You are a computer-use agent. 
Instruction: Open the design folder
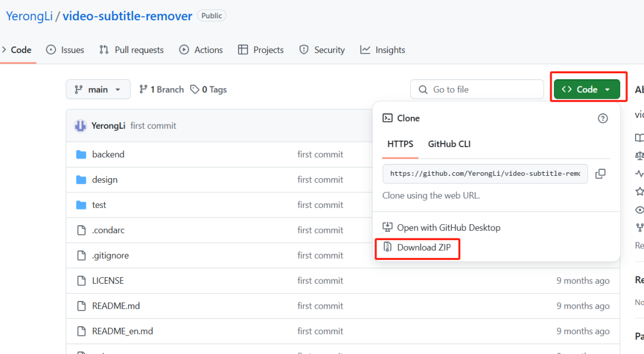click(105, 180)
